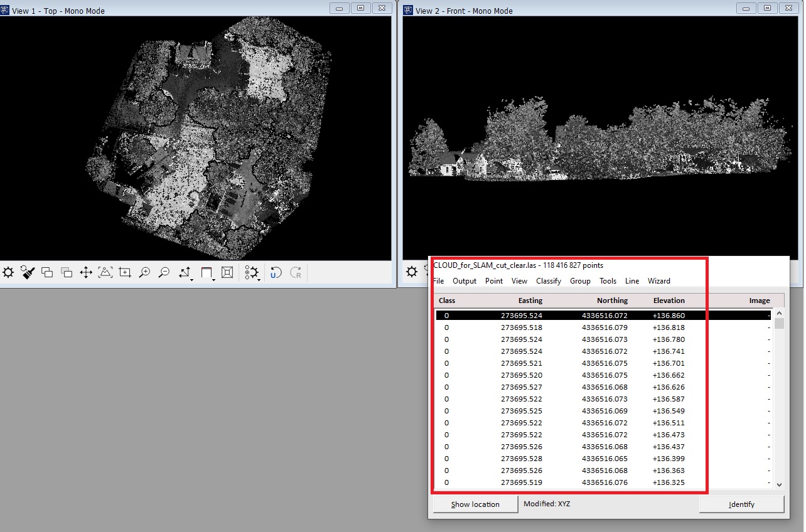Fit the point cloud in View 1
806x532 pixels.
(105, 272)
